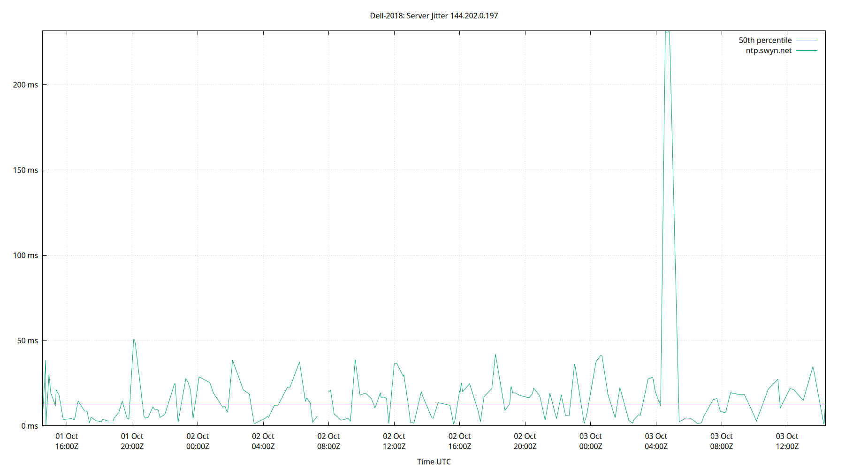This screenshot has height=469, width=868.
Task: Click the '150 ms' y-axis label
Action: [x=25, y=170]
